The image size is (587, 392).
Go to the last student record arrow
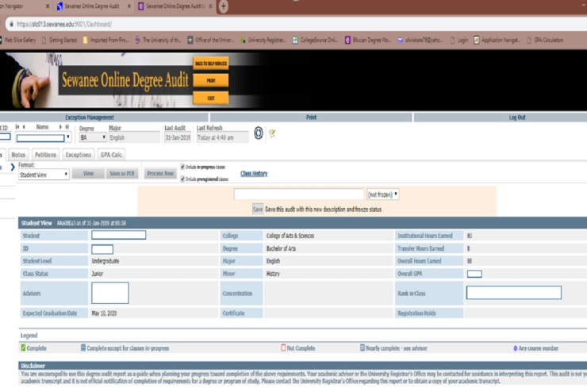click(x=68, y=127)
